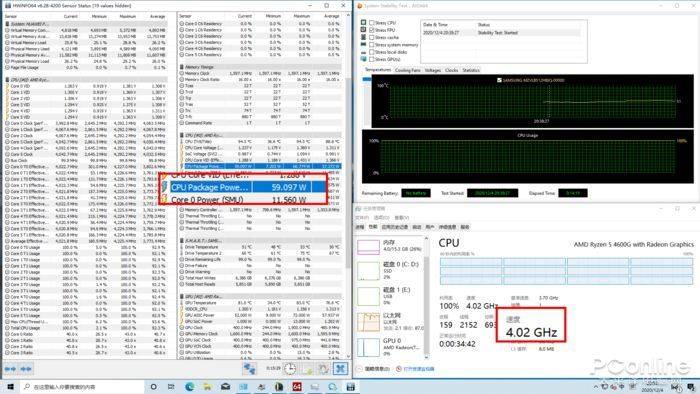The width and height of the screenshot is (700, 394).
Task: Select the 'Page File Usage' sensor row
Action: (85, 67)
